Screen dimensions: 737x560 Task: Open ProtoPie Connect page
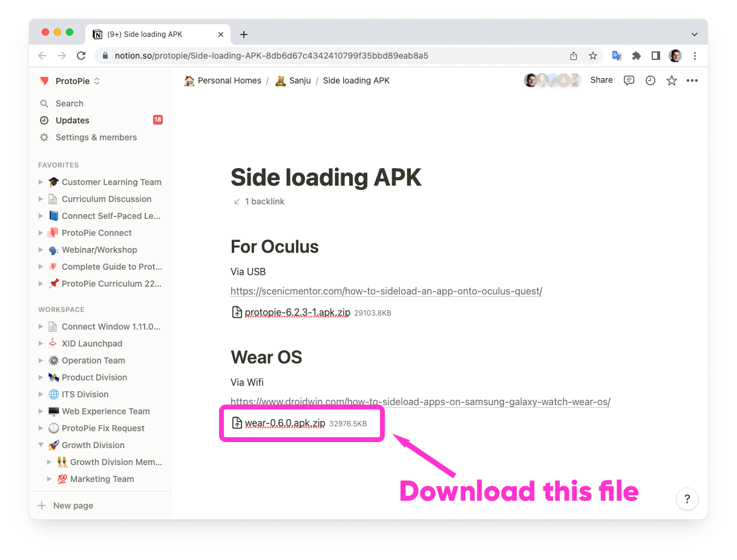pos(96,233)
